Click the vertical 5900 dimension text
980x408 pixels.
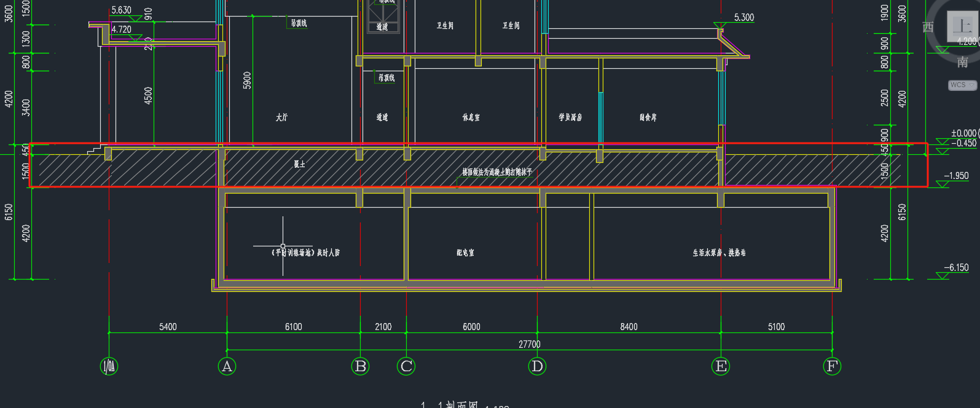click(x=247, y=80)
